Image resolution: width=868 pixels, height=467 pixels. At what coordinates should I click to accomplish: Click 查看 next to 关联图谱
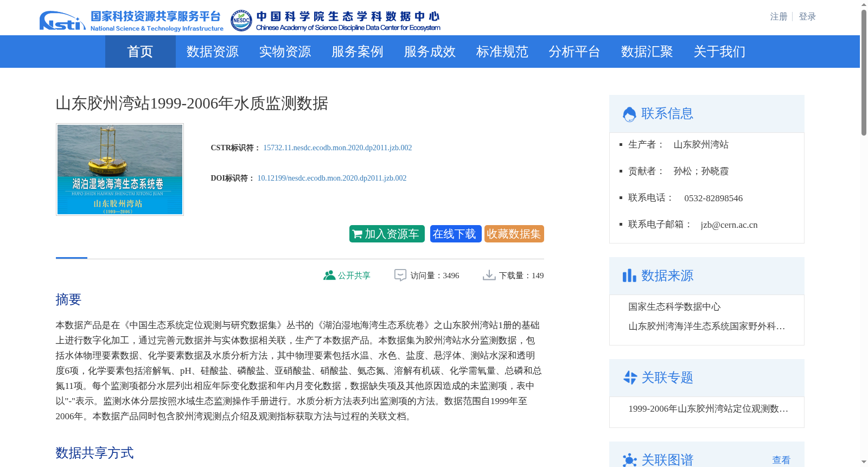coord(781,460)
